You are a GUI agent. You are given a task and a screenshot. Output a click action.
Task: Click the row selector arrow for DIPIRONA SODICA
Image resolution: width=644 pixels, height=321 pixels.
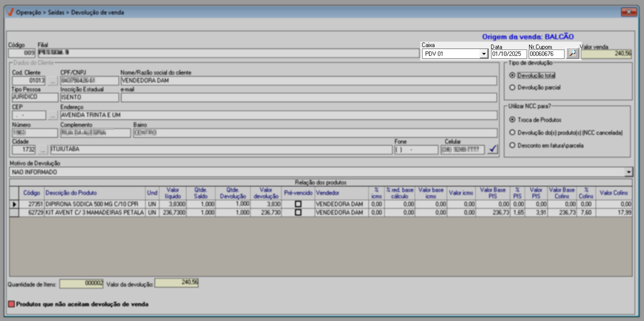pyautogui.click(x=14, y=204)
